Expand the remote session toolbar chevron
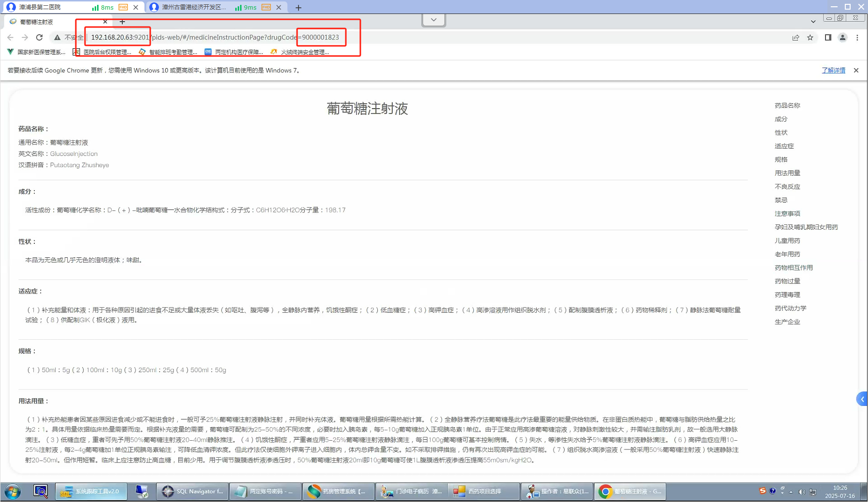The image size is (868, 502). pos(433,20)
